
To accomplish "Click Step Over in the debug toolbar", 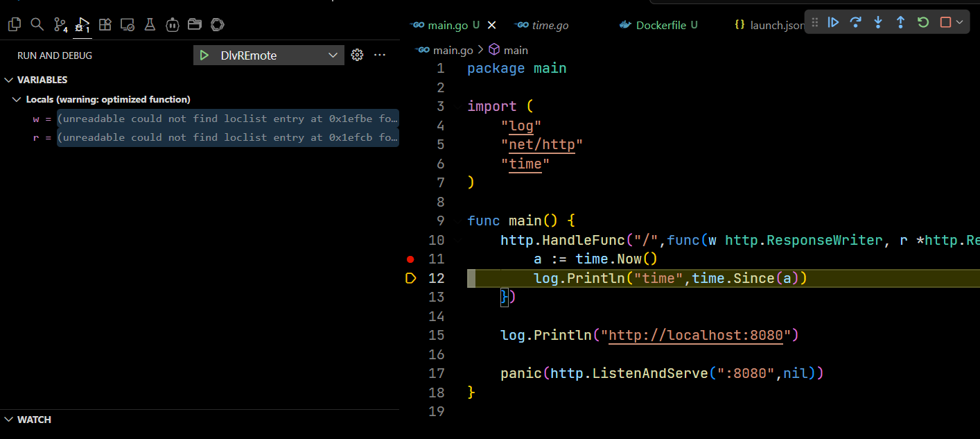I will [x=856, y=23].
